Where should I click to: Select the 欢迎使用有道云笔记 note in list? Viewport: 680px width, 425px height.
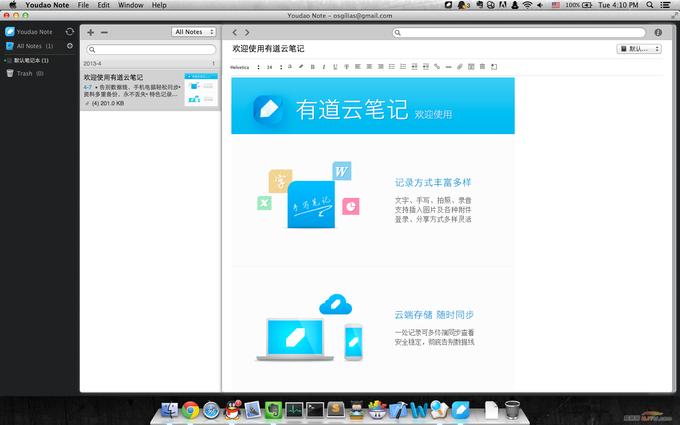coord(150,90)
